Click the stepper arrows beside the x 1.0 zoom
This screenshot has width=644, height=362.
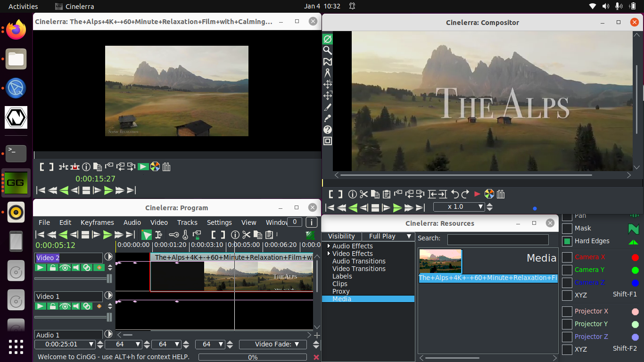[x=490, y=207]
